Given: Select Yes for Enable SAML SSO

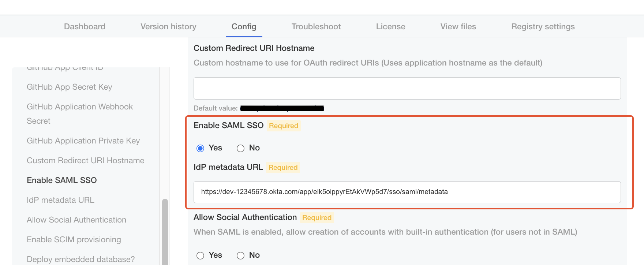Looking at the screenshot, I should [x=200, y=148].
